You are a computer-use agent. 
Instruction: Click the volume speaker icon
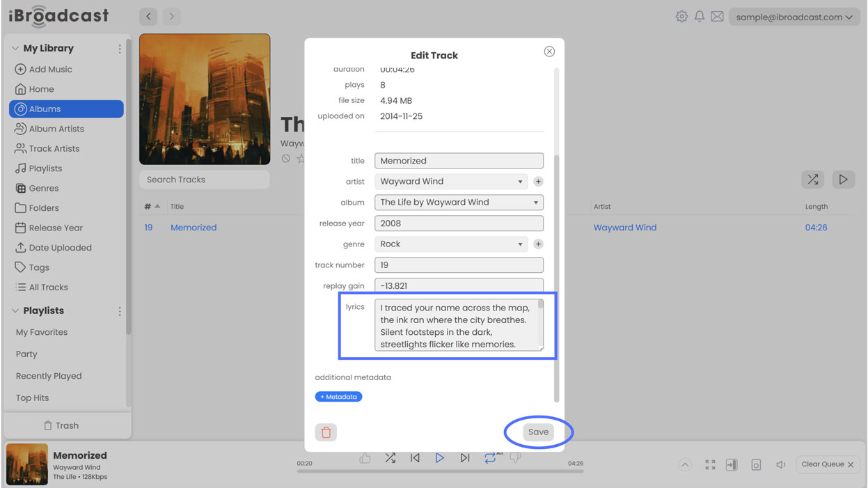781,464
